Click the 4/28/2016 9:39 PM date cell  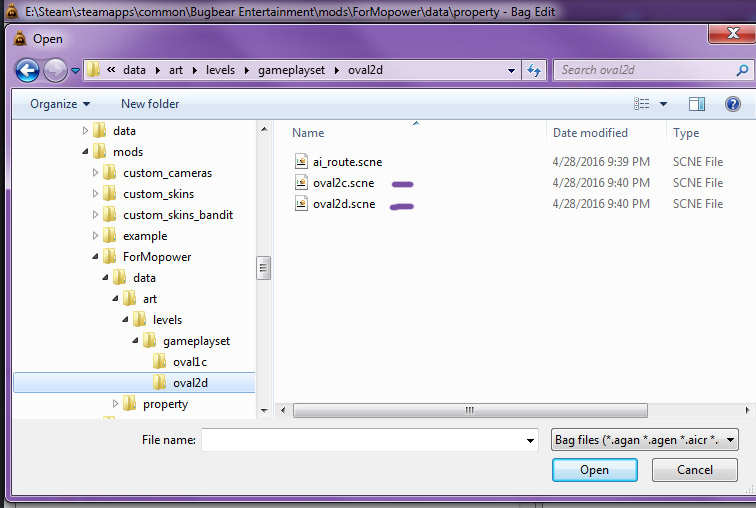[x=601, y=162]
